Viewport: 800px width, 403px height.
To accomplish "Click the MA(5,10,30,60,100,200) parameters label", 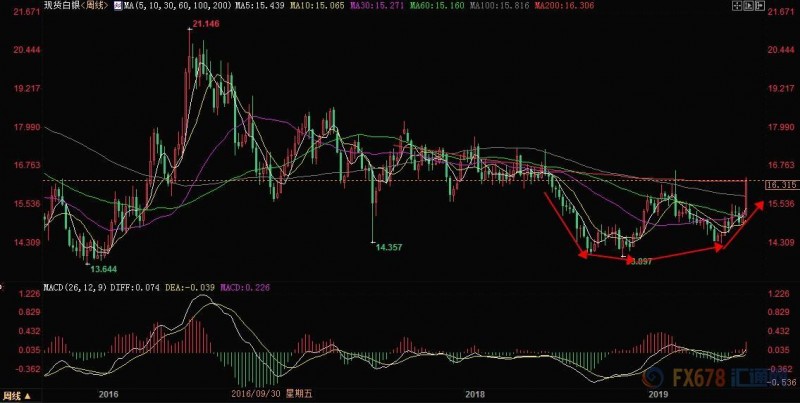I will 178,6.
